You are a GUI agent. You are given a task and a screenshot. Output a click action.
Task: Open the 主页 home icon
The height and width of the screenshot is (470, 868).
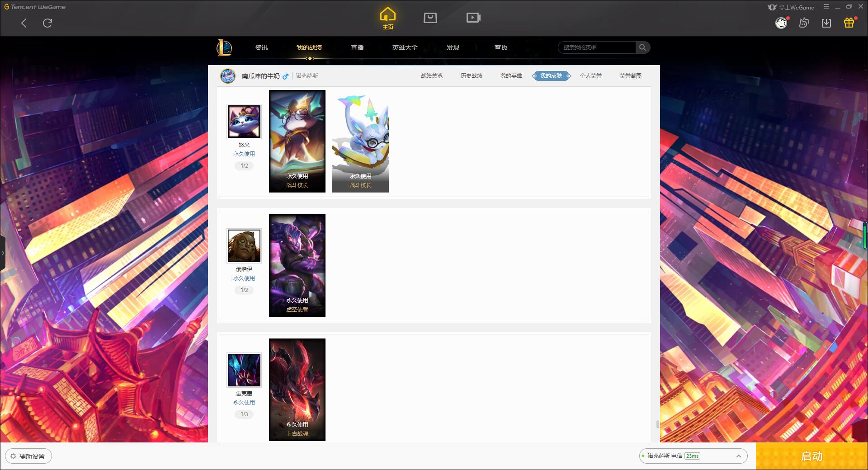[x=388, y=19]
